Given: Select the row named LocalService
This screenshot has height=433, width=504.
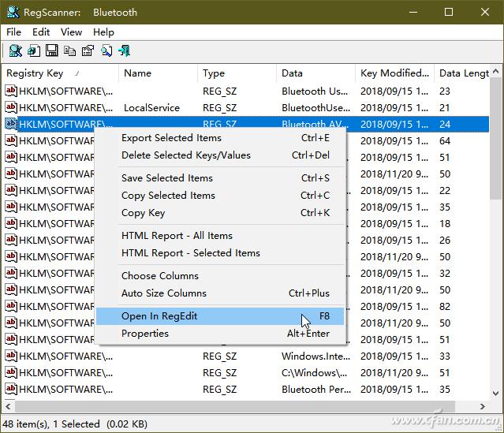Looking at the screenshot, I should coord(151,108).
